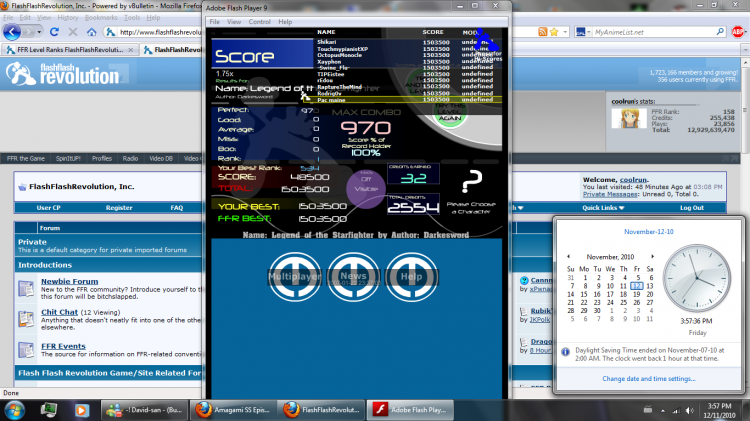Screen dimensions: 750x421
Task: Expand the search engine selector dropdown
Action: coord(584,32)
